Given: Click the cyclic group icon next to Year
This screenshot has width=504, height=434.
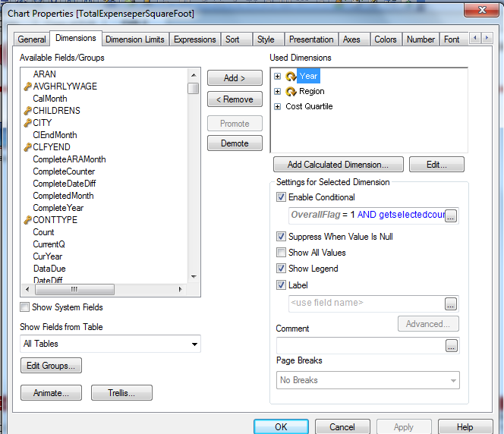Looking at the screenshot, I should (291, 77).
